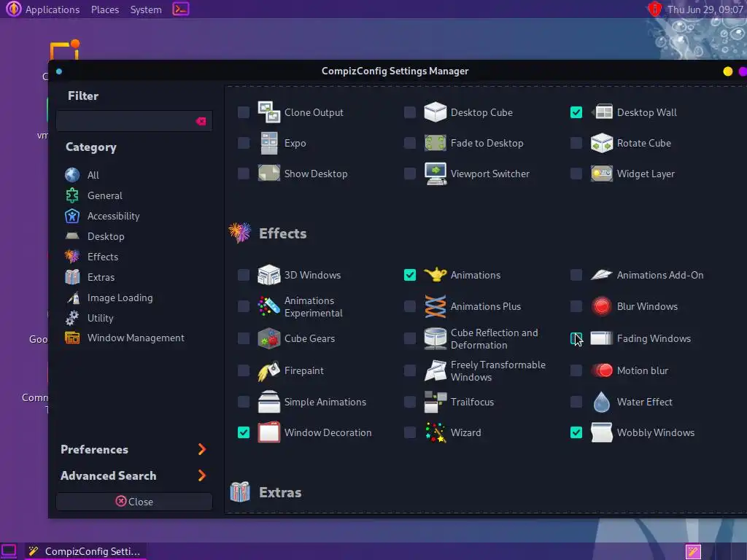The width and height of the screenshot is (747, 560).
Task: Disable the Desktop Wall checkbox
Action: [x=576, y=112]
